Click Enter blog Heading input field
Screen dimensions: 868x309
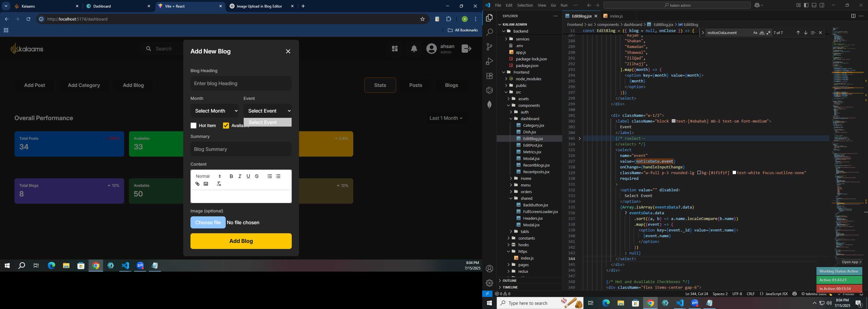[241, 83]
